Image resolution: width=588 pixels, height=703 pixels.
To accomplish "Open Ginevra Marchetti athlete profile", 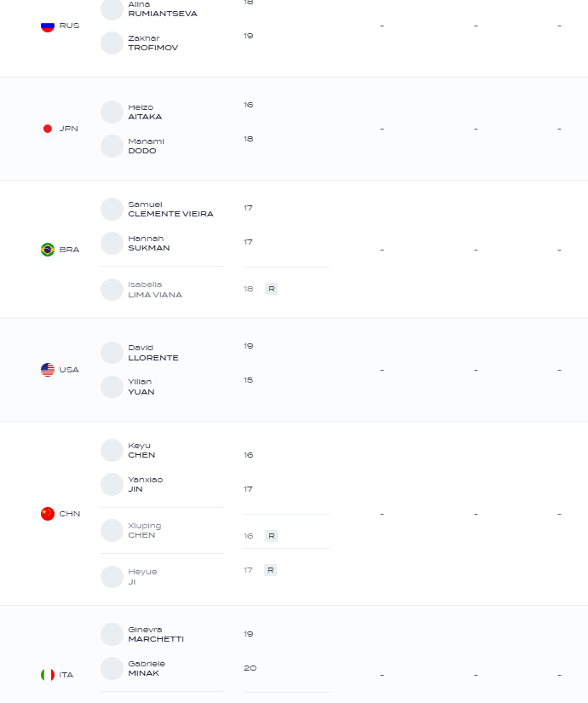I will pyautogui.click(x=156, y=634).
